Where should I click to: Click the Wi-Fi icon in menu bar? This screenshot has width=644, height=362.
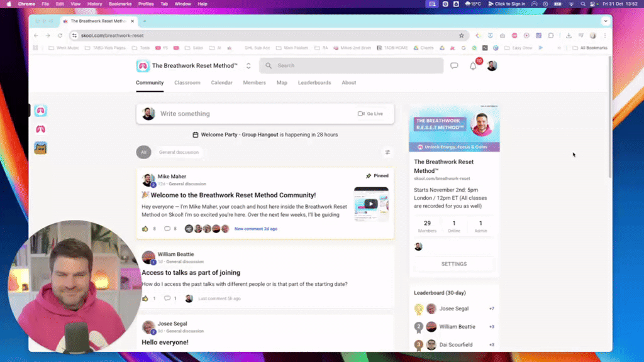pos(571,4)
